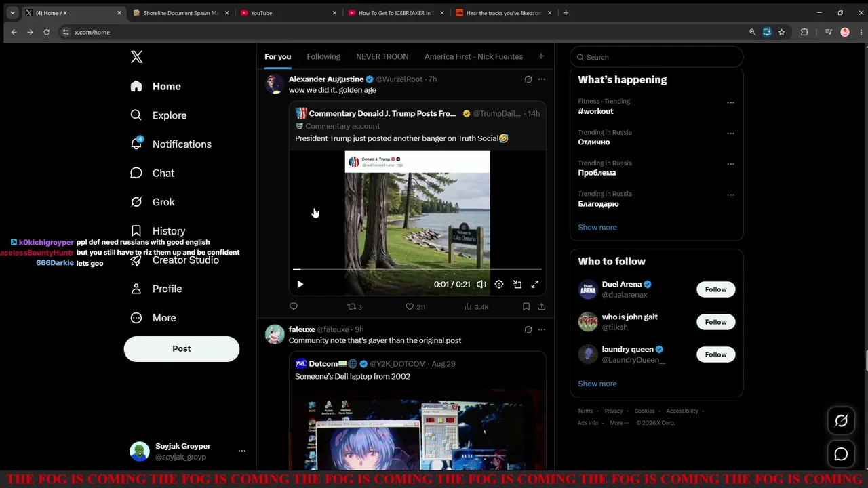Switch to the For you tab

[277, 56]
